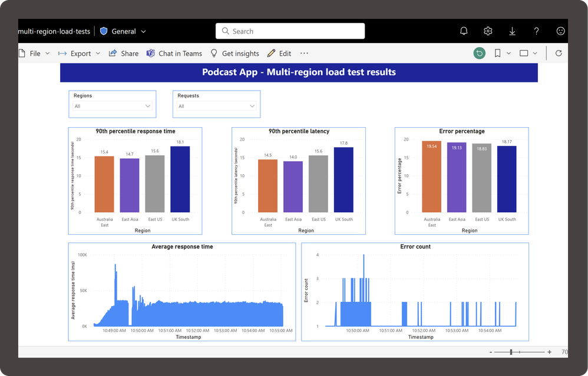This screenshot has height=376, width=588.
Task: Click 10:52:00 AM label on Error count axis
Action: [x=424, y=330]
